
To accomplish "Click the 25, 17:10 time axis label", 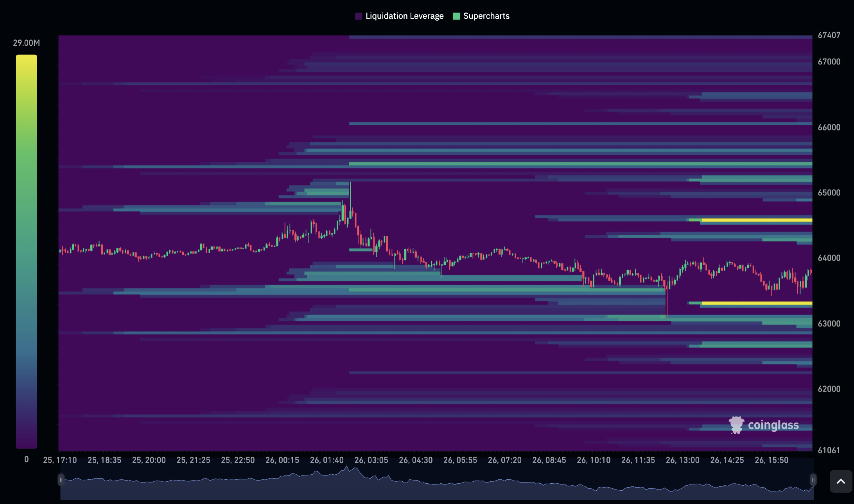I will pyautogui.click(x=60, y=460).
